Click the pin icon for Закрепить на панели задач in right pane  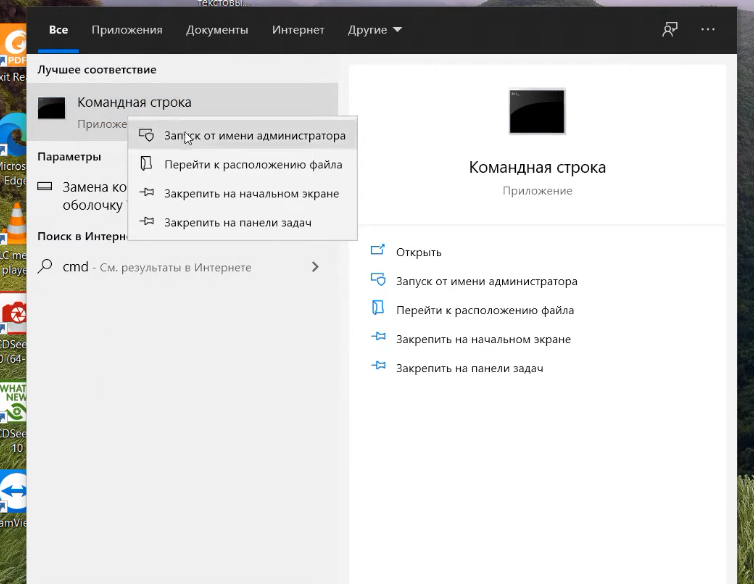378,368
